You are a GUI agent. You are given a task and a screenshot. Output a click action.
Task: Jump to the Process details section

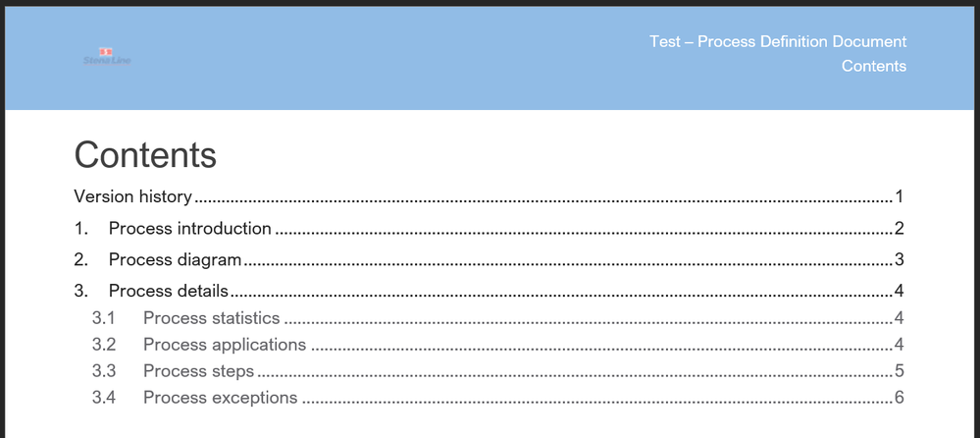coord(489,291)
